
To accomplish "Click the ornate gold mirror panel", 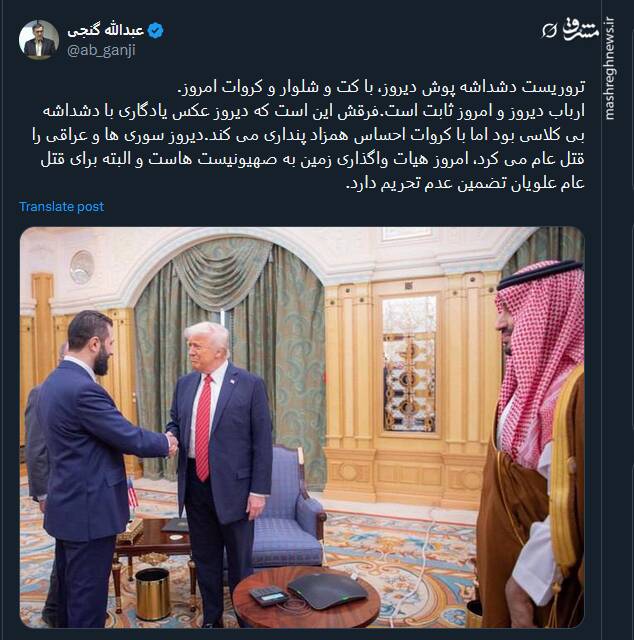I will (x=409, y=364).
